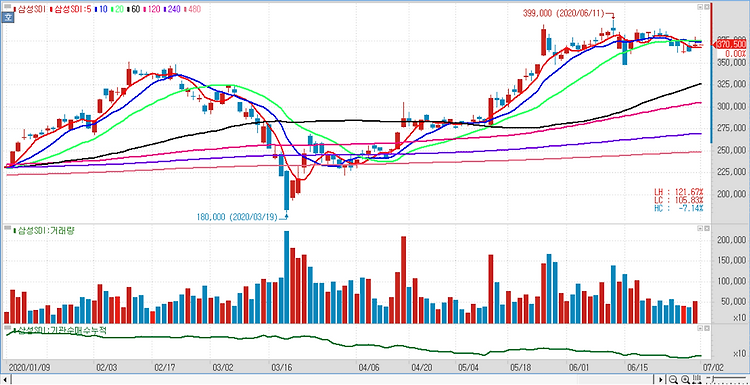Select the 240-day moving average legend
750x385 pixels.
[x=173, y=9]
